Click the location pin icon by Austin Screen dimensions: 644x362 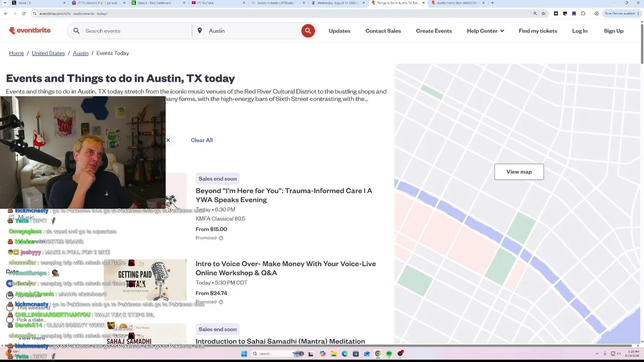(200, 31)
